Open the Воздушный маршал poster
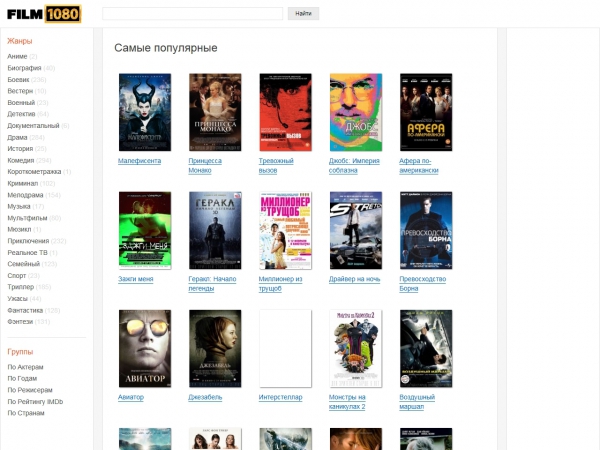Viewport: 600px width, 450px height. [426, 349]
